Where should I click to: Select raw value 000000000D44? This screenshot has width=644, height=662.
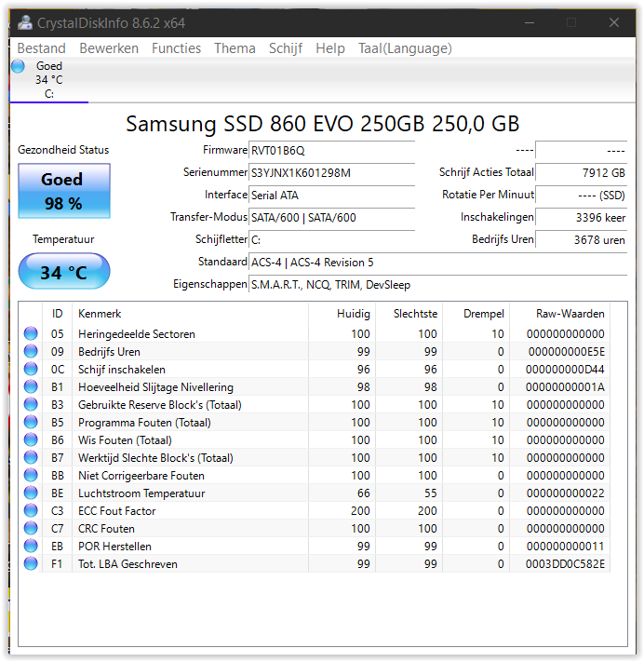click(565, 370)
